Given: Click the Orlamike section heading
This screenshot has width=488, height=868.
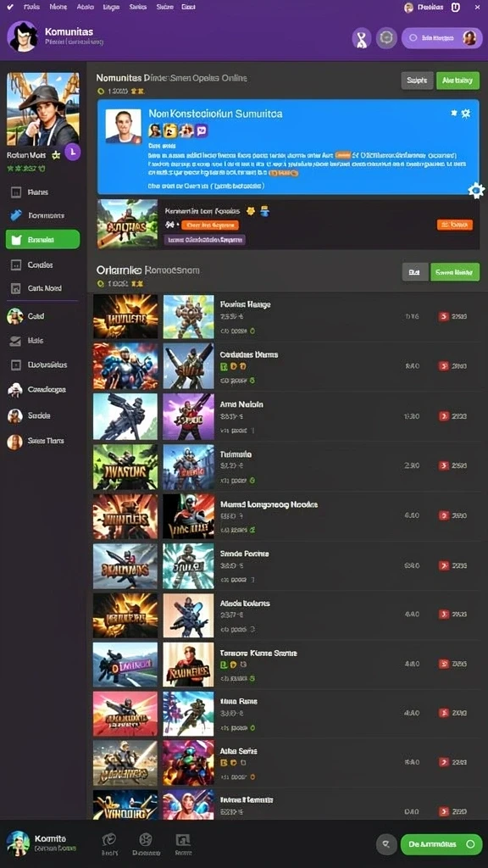Looking at the screenshot, I should point(148,270).
